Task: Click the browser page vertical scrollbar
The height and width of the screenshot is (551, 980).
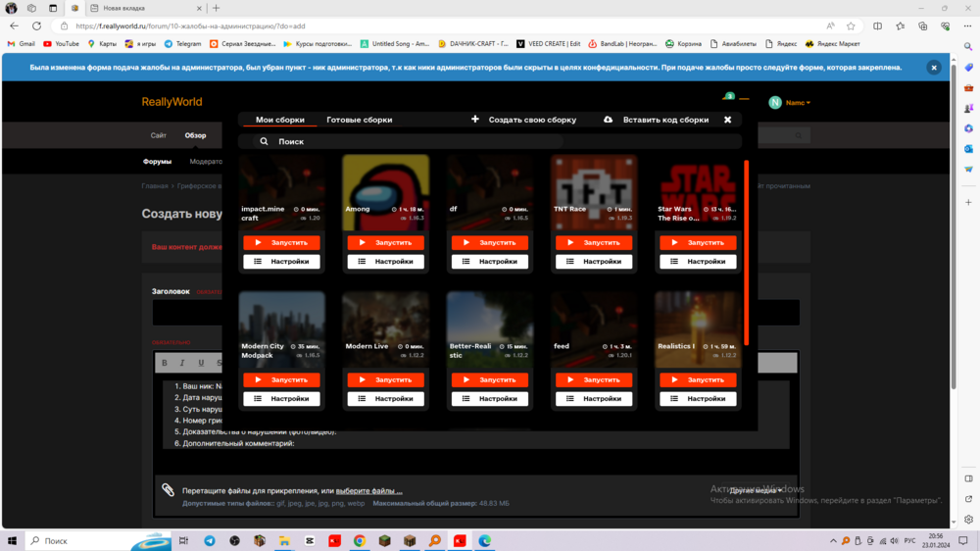Action: pos(954,225)
